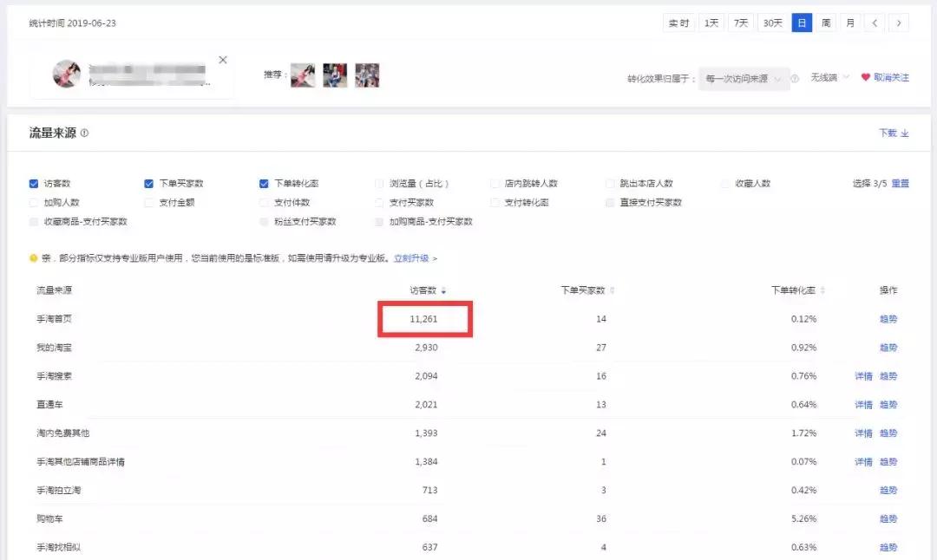Disable the 访客数 metric checkbox
The height and width of the screenshot is (560, 937).
tap(32, 183)
